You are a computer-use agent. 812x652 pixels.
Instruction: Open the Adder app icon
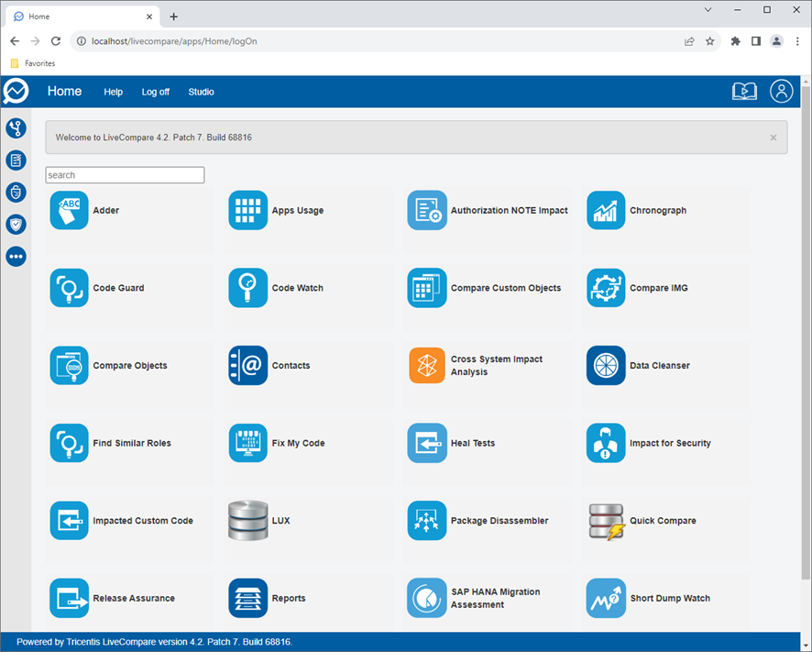pyautogui.click(x=69, y=210)
